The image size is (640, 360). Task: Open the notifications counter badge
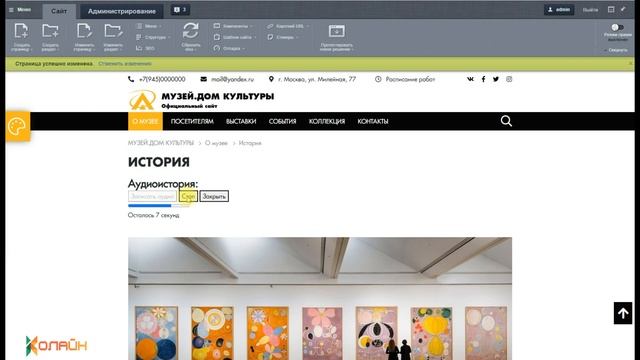(x=180, y=10)
